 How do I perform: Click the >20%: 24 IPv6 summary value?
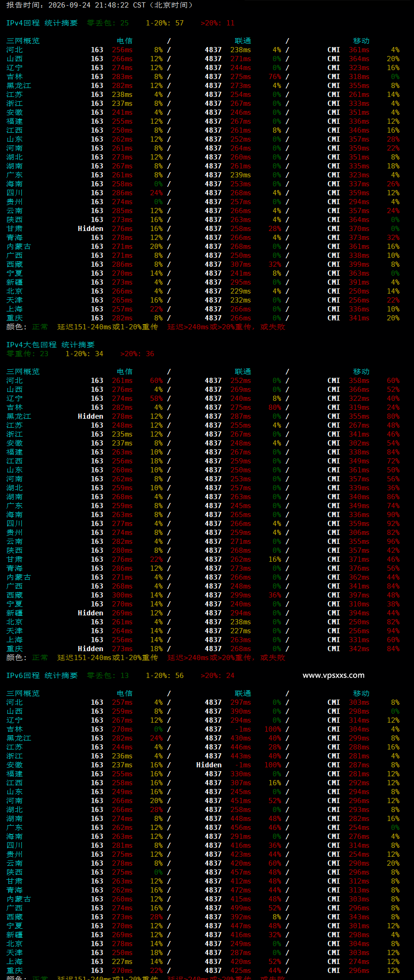(218, 676)
